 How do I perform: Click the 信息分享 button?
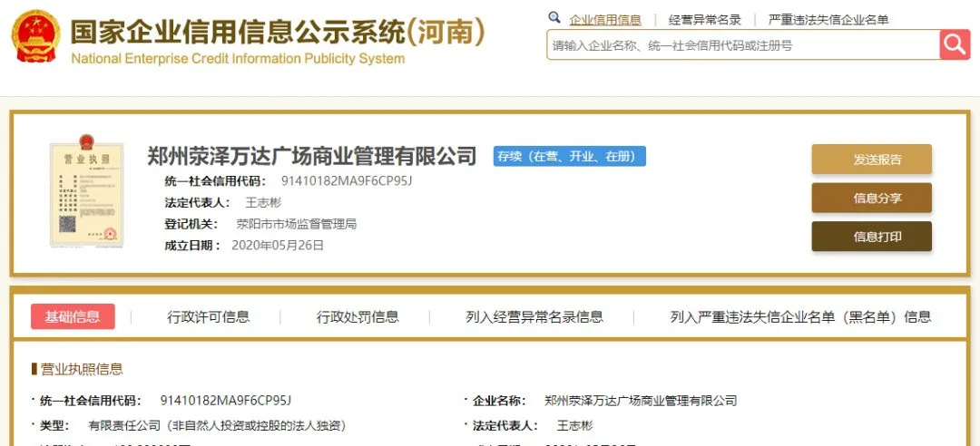(871, 198)
